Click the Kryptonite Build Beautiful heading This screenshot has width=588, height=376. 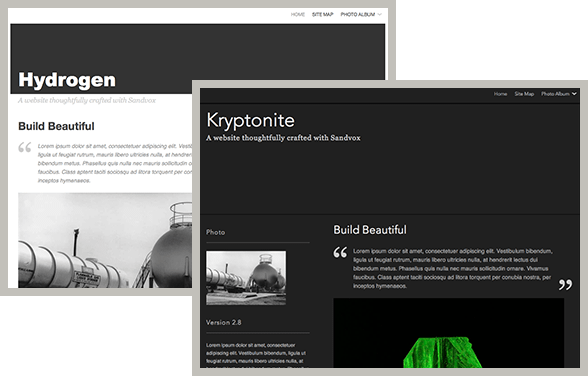[x=370, y=230]
